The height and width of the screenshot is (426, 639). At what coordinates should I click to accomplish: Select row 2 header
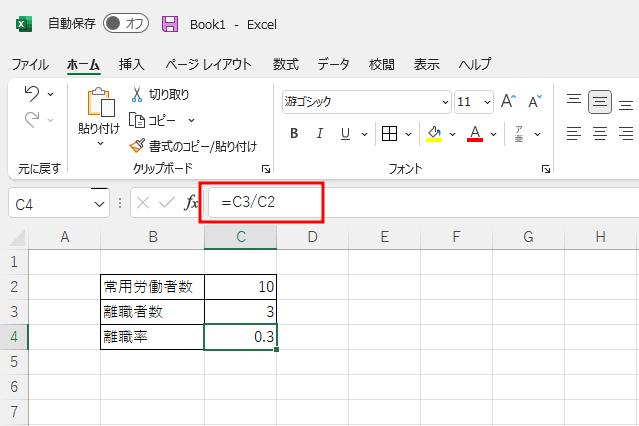pos(14,287)
